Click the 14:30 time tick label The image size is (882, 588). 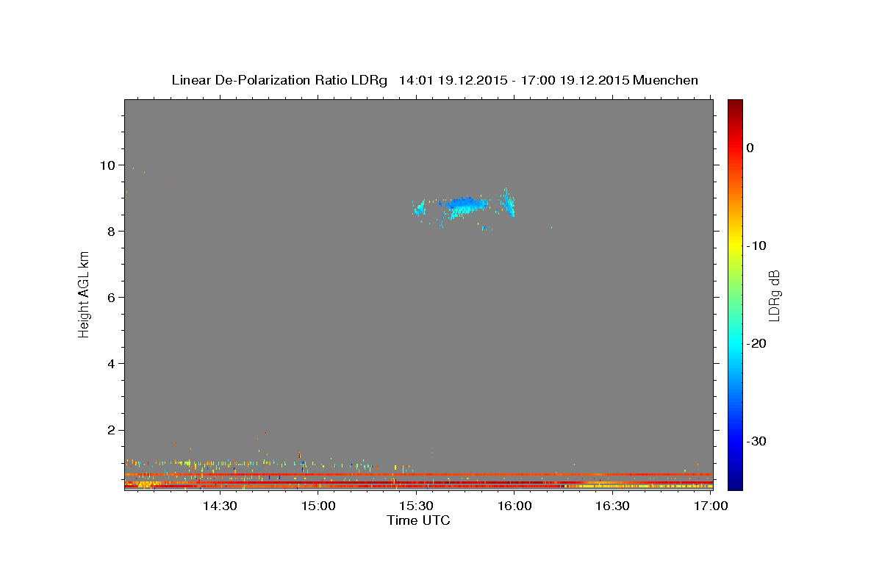click(x=219, y=506)
